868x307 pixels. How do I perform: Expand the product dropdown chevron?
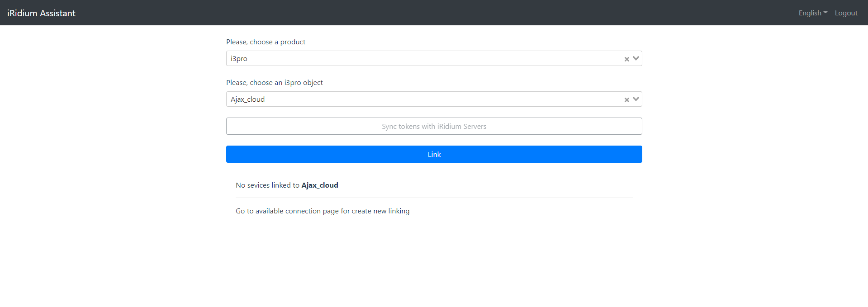[636, 58]
